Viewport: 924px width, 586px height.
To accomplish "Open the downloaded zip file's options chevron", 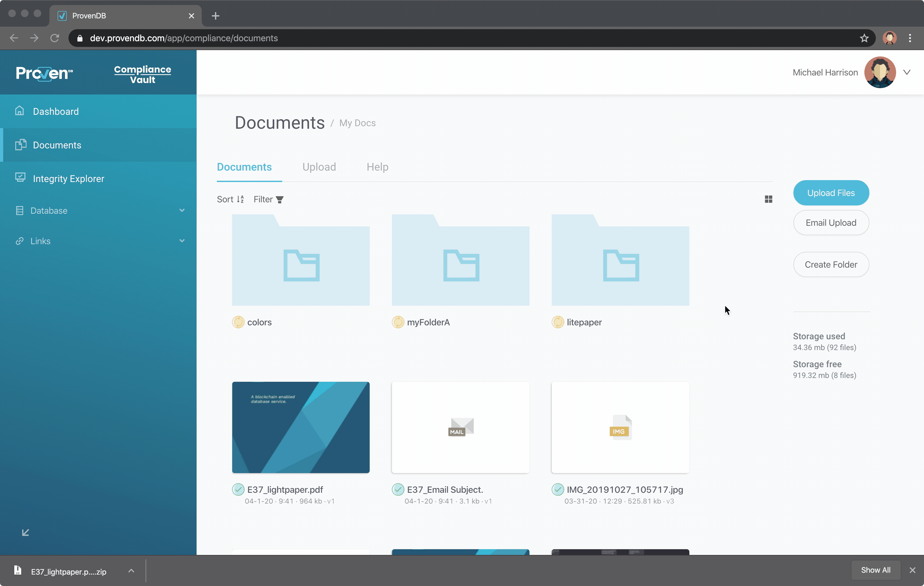I will tap(131, 571).
